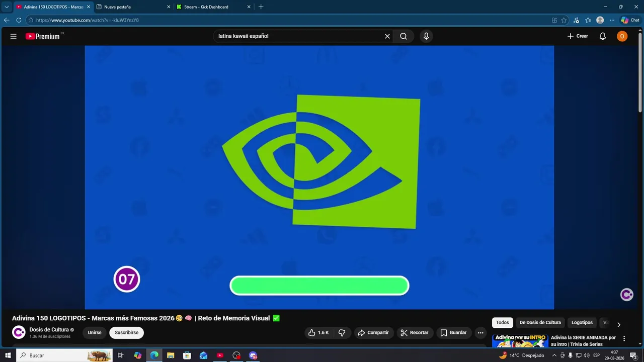
Task: Clear the search box with the X
Action: tap(387, 36)
